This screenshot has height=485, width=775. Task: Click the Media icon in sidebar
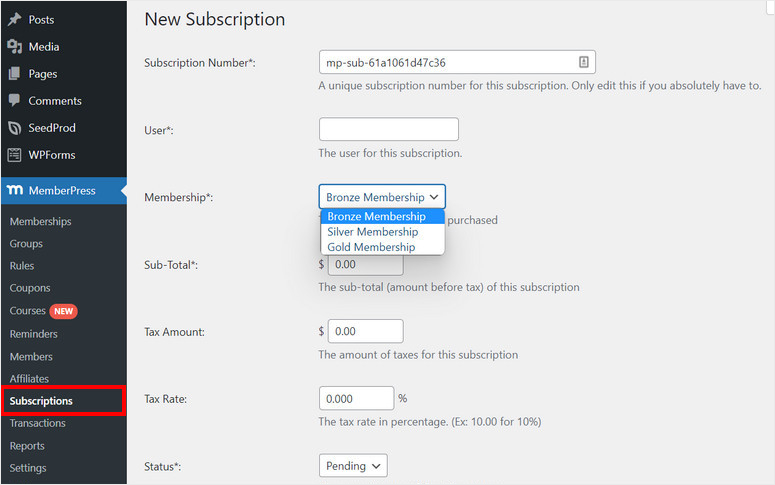point(14,47)
